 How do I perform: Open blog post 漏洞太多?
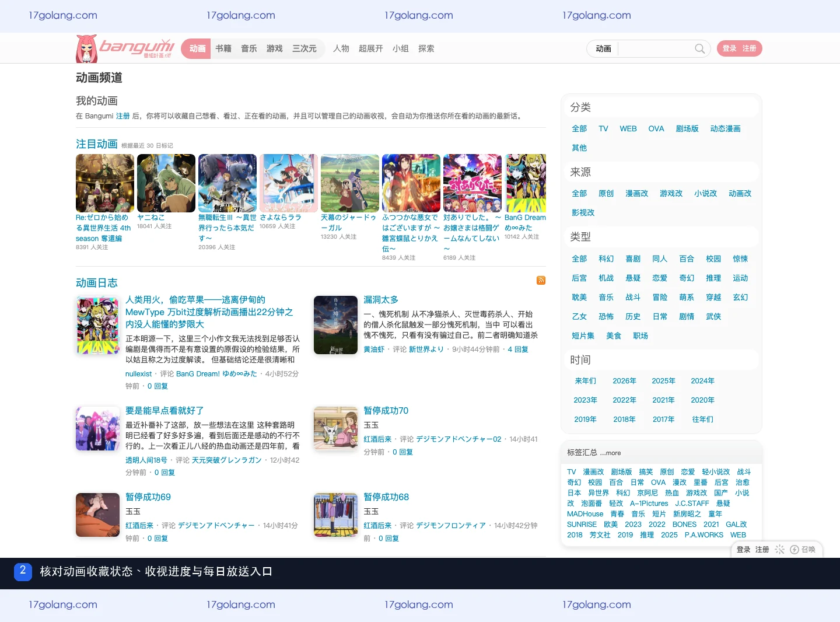pos(381,299)
